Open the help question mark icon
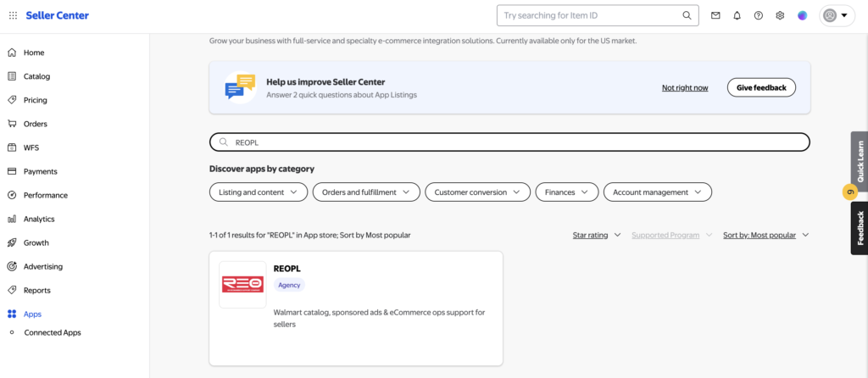The height and width of the screenshot is (378, 868). [759, 15]
